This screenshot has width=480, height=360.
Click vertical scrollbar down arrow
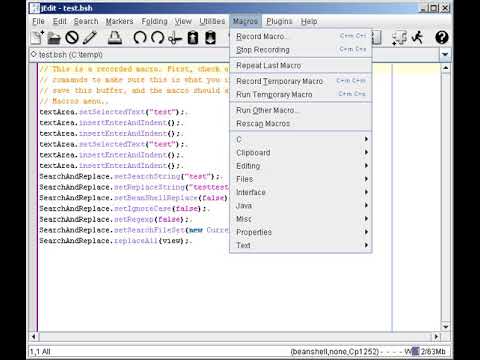point(446,326)
